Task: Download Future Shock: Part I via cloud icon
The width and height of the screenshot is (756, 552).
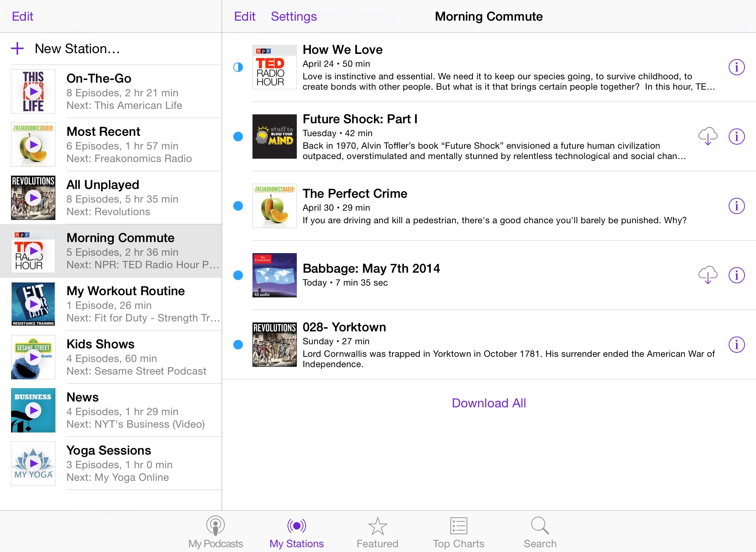Action: click(x=708, y=137)
